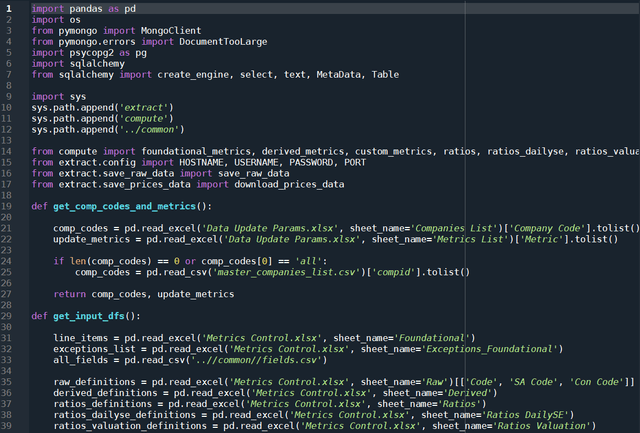Click the 'all' string on line 24
The height and width of the screenshot is (433, 640).
308,261
